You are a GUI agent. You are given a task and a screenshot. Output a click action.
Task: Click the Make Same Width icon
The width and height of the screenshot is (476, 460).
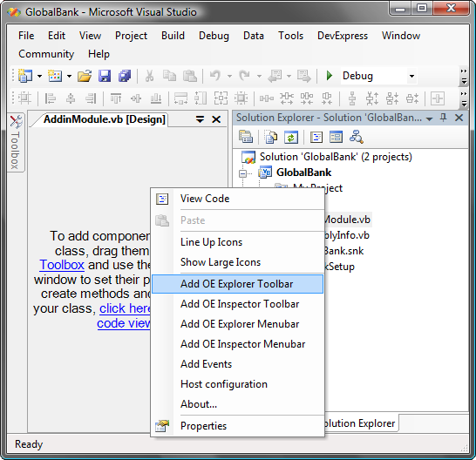pos(180,98)
